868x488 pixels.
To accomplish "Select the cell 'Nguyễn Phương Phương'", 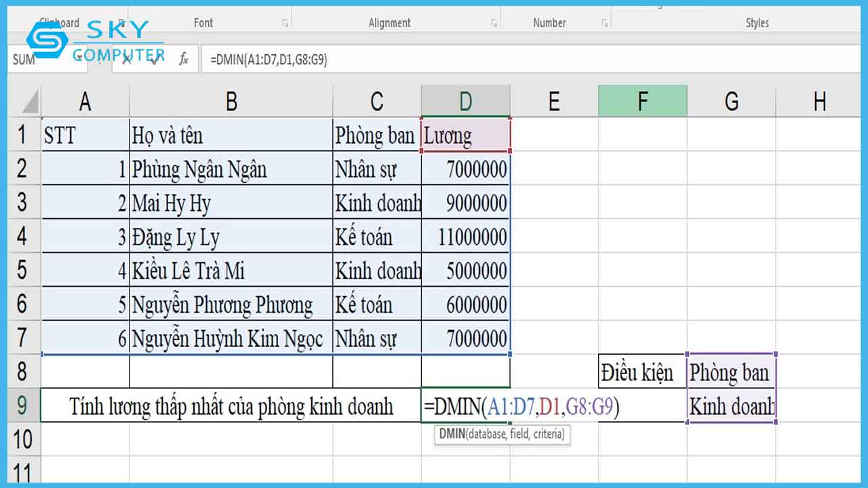I will (x=231, y=304).
